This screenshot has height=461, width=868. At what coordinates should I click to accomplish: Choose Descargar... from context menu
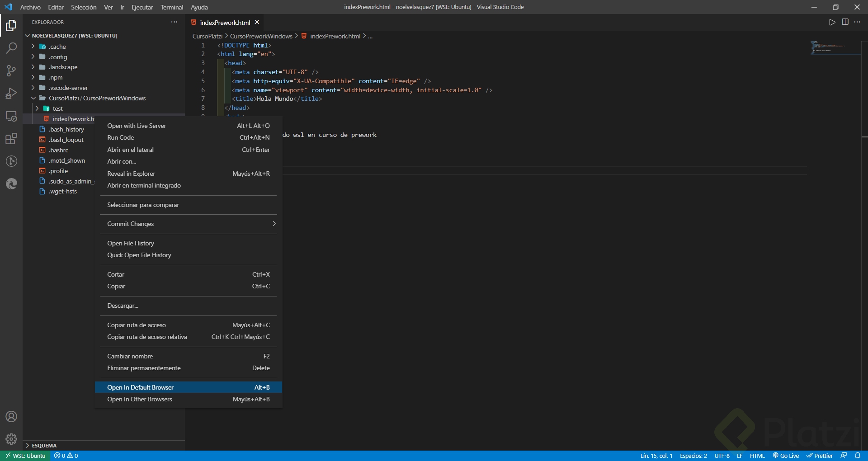pos(189,306)
